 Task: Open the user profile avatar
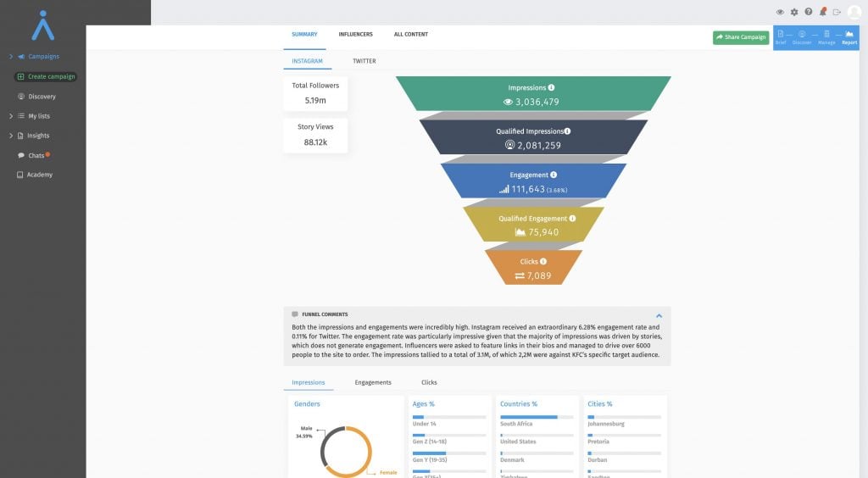click(x=854, y=12)
